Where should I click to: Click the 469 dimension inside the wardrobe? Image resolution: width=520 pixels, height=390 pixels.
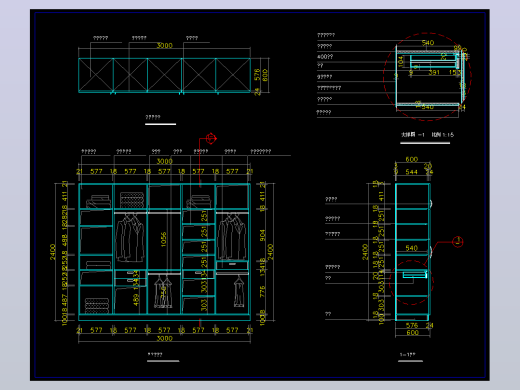136,300
